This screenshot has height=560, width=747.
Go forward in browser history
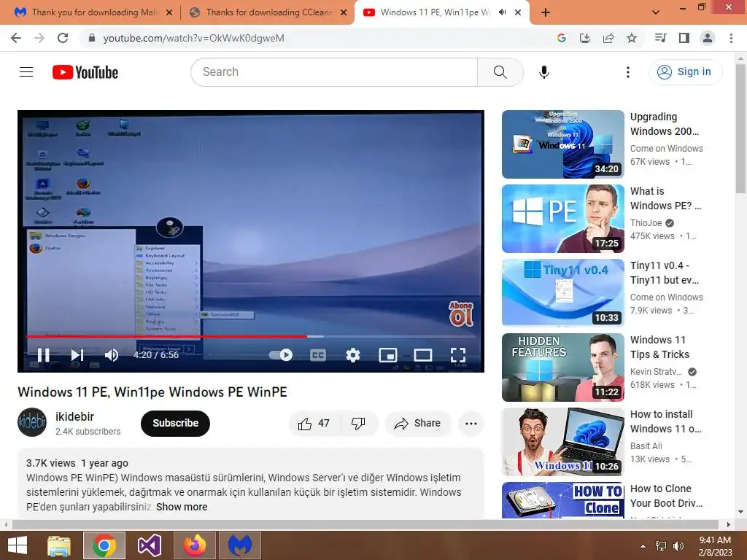click(39, 38)
